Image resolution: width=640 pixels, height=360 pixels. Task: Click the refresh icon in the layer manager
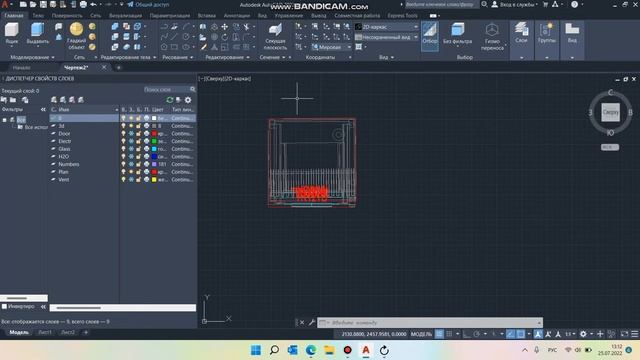click(x=170, y=100)
